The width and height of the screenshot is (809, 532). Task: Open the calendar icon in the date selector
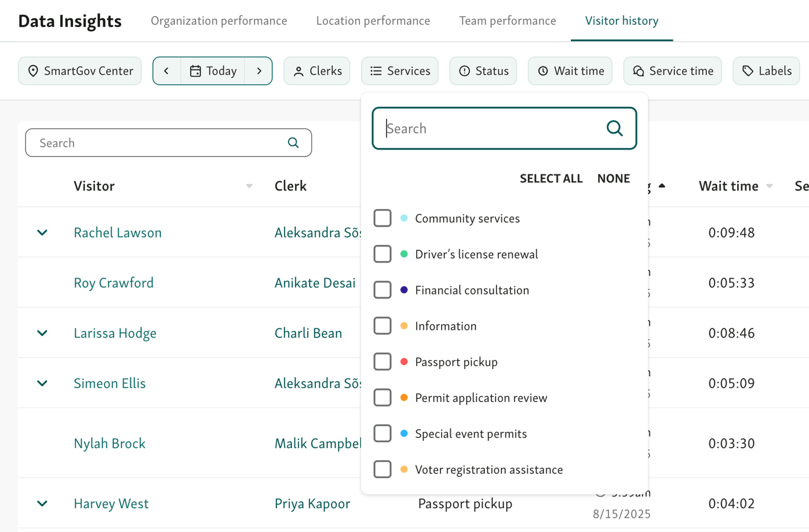(197, 71)
